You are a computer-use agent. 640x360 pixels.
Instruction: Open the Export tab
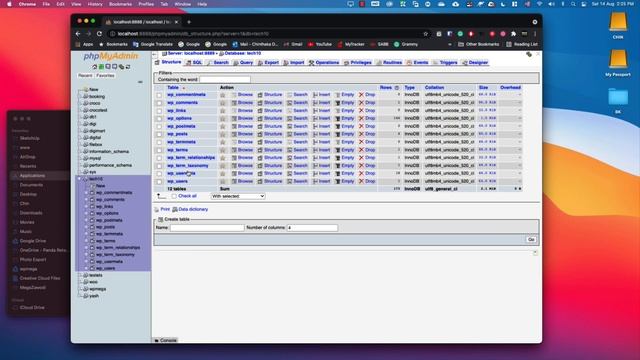(x=268, y=62)
